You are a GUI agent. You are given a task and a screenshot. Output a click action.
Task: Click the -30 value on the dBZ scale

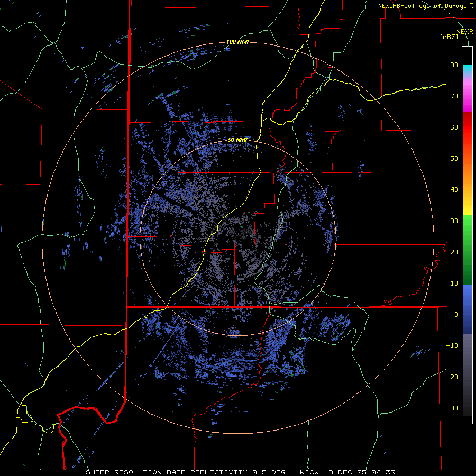tap(452, 408)
